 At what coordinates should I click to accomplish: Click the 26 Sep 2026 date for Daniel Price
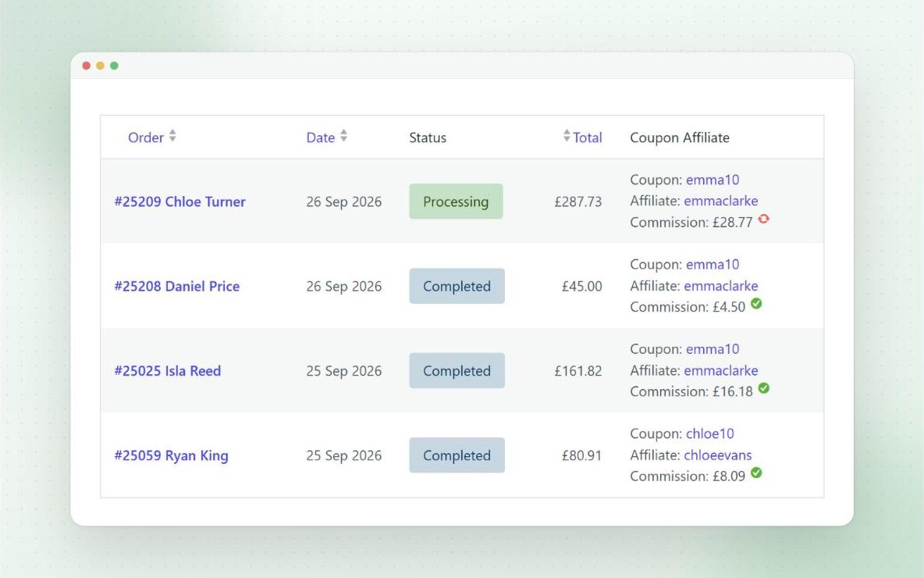coord(344,286)
